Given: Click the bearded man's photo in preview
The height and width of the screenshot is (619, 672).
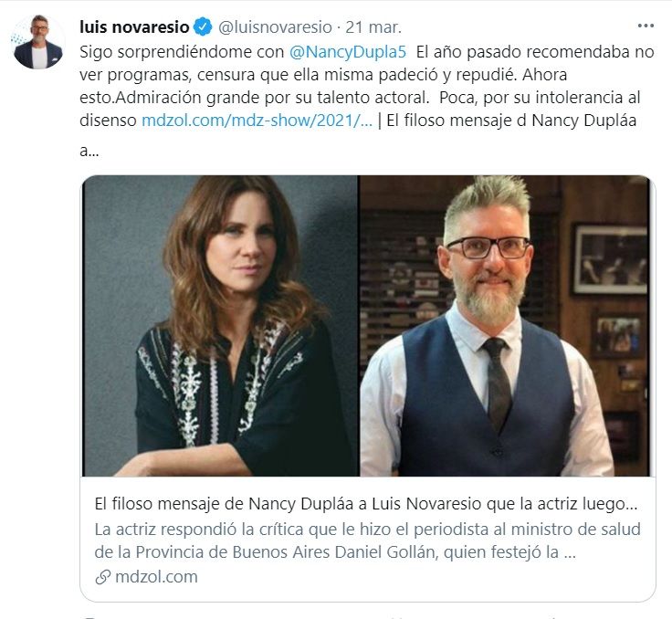Looking at the screenshot, I should (x=504, y=326).
